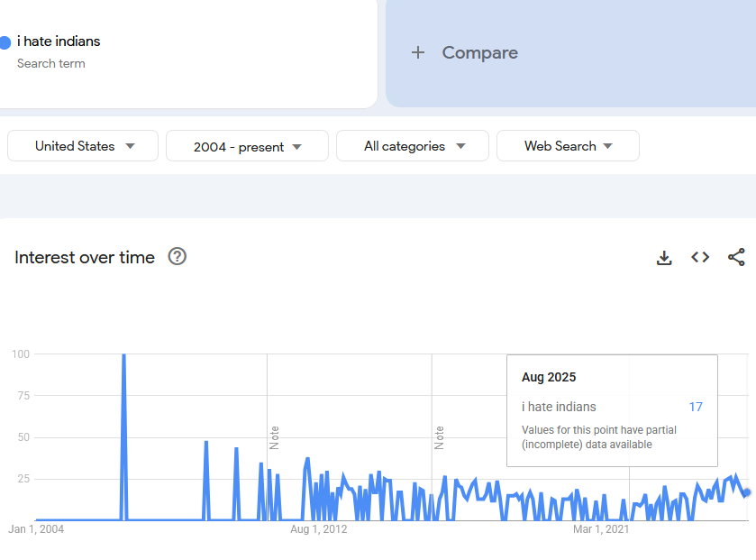756x560 pixels.
Task: Click the Note marker nearest Aug 1, 2012
Action: pyautogui.click(x=275, y=437)
